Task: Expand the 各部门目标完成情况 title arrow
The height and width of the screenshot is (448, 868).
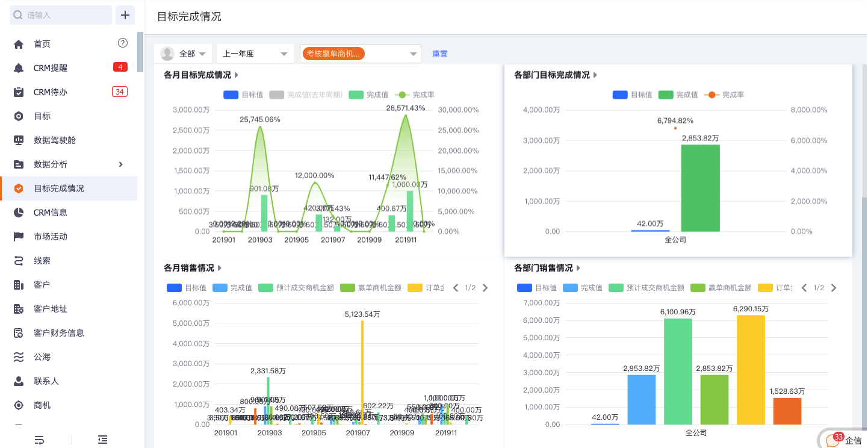Action: [x=595, y=75]
